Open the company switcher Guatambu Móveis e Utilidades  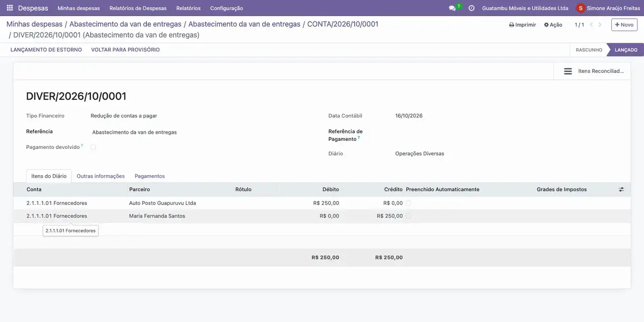tap(525, 8)
